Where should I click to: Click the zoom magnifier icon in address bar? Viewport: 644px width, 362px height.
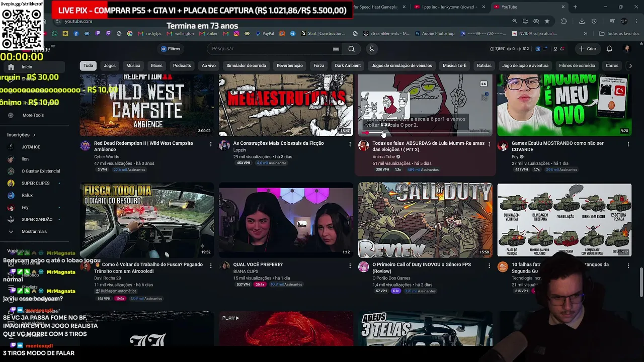click(x=514, y=21)
